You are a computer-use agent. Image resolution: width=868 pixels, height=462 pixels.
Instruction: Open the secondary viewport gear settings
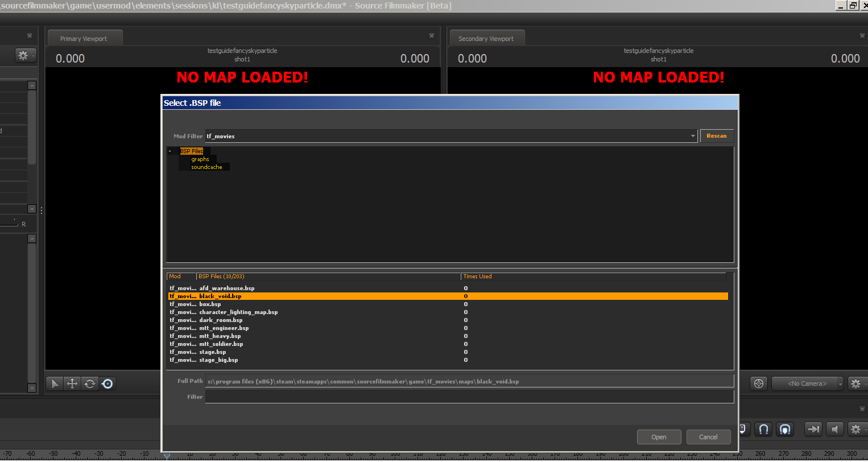[x=855, y=383]
